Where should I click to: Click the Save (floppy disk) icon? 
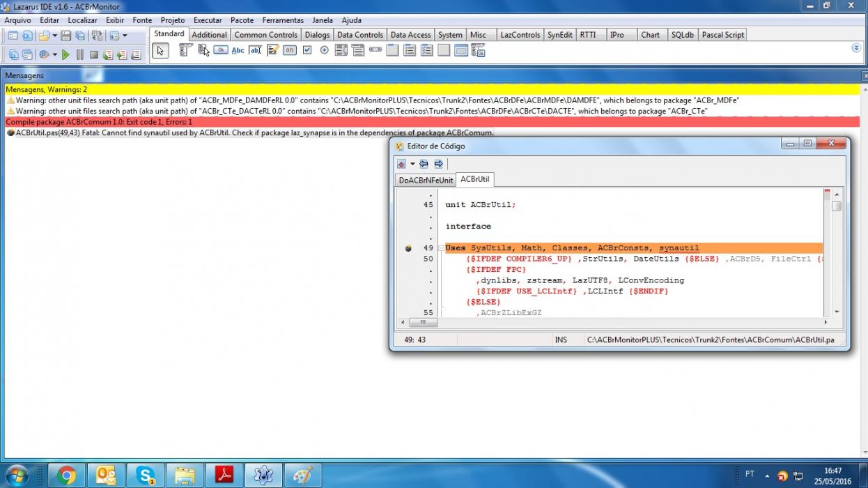coord(66,36)
